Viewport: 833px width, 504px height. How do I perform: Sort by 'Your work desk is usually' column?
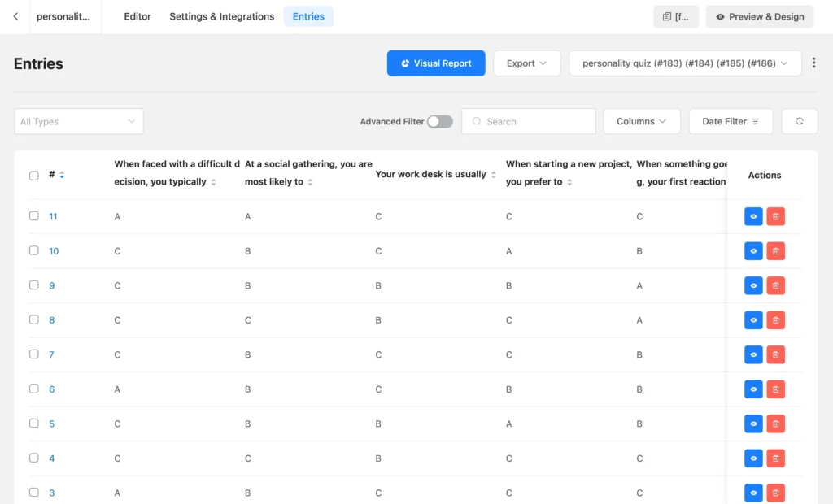tap(494, 175)
